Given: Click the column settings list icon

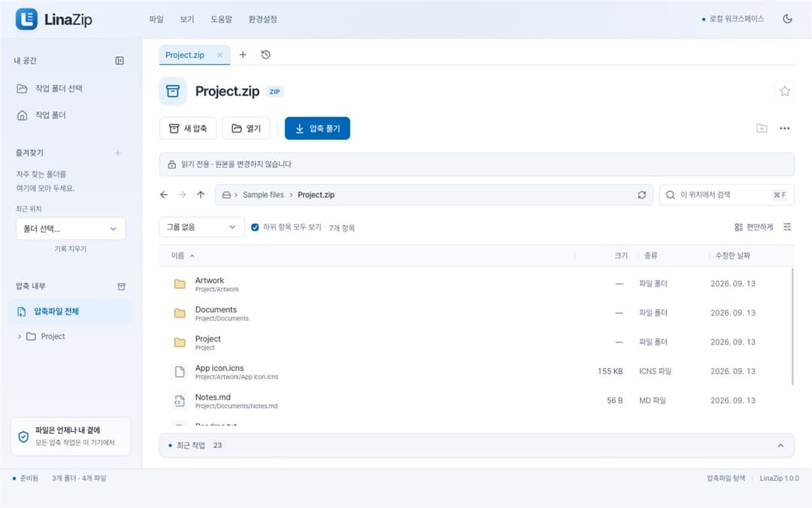Looking at the screenshot, I should tap(787, 227).
